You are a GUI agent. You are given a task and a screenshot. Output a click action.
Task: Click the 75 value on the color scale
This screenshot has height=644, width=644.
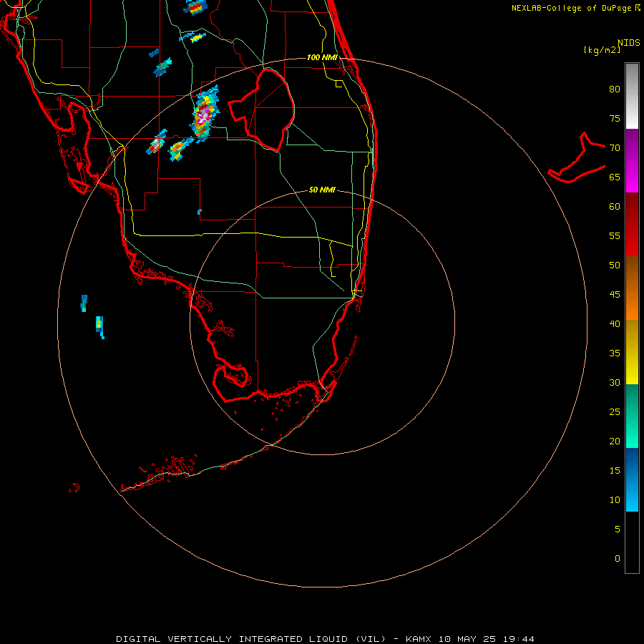615,119
